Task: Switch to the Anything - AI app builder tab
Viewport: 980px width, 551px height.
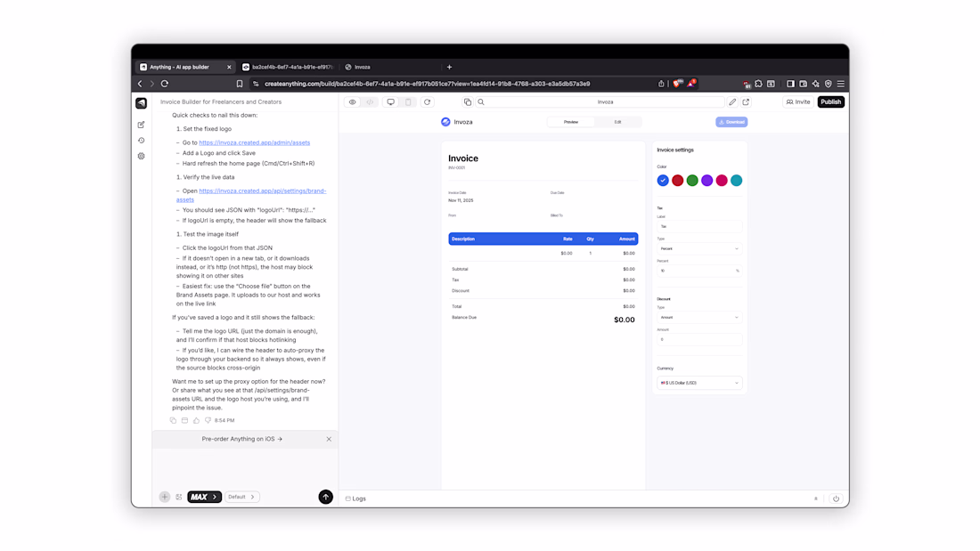Action: tap(186, 67)
